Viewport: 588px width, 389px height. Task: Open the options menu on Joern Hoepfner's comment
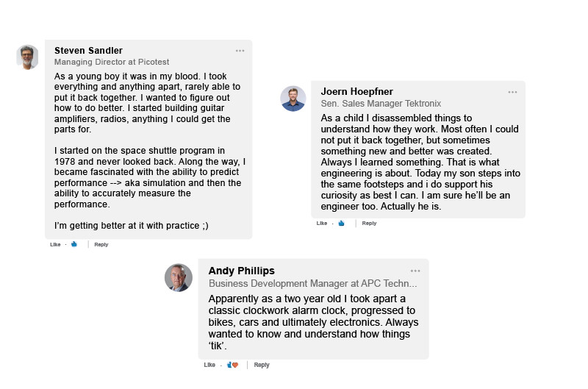pyautogui.click(x=512, y=92)
